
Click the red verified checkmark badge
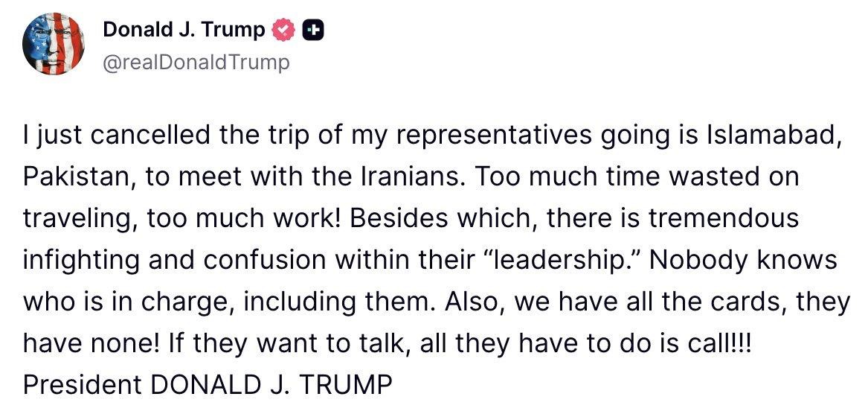click(283, 30)
